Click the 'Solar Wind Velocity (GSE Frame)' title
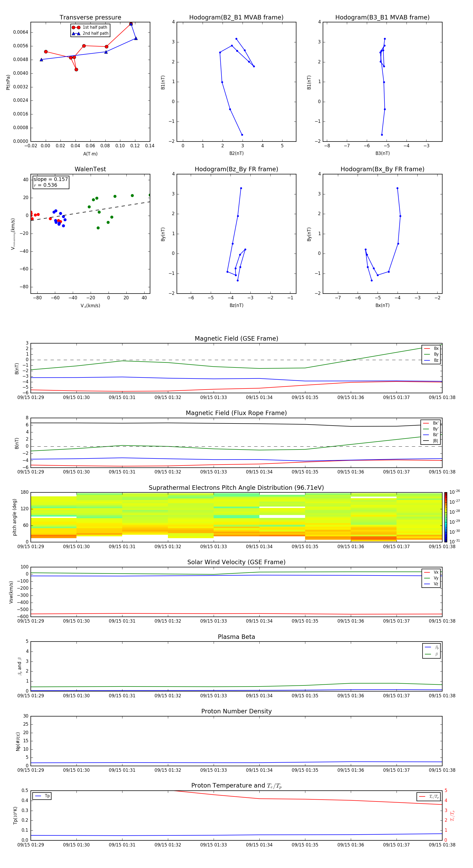 [x=236, y=562]
